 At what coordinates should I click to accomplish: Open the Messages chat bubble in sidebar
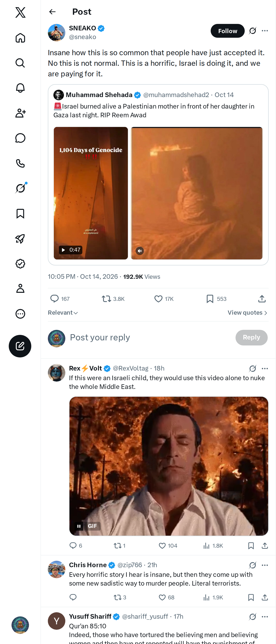click(x=20, y=138)
